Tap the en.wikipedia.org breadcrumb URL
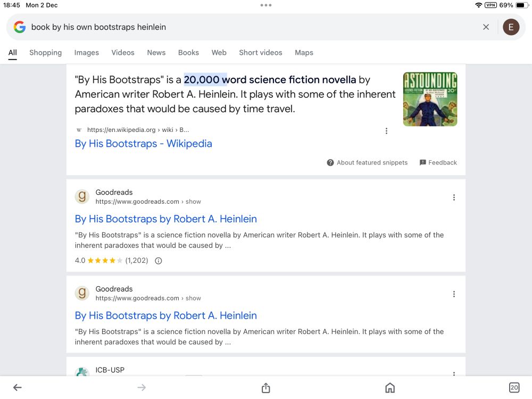 (x=138, y=130)
